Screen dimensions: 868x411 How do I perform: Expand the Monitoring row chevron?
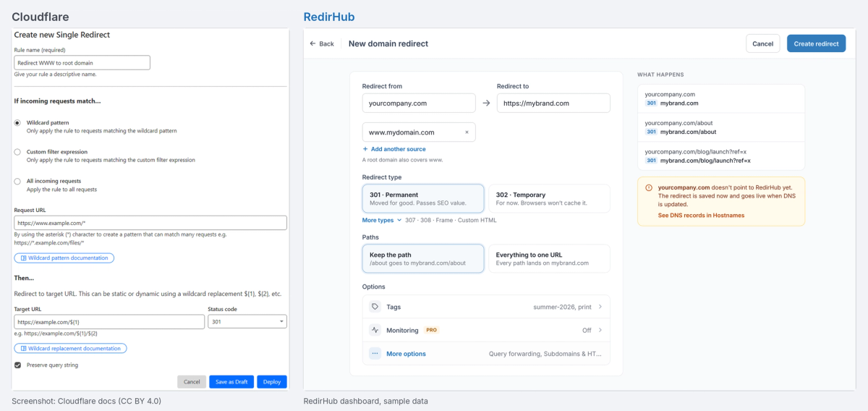[600, 330]
